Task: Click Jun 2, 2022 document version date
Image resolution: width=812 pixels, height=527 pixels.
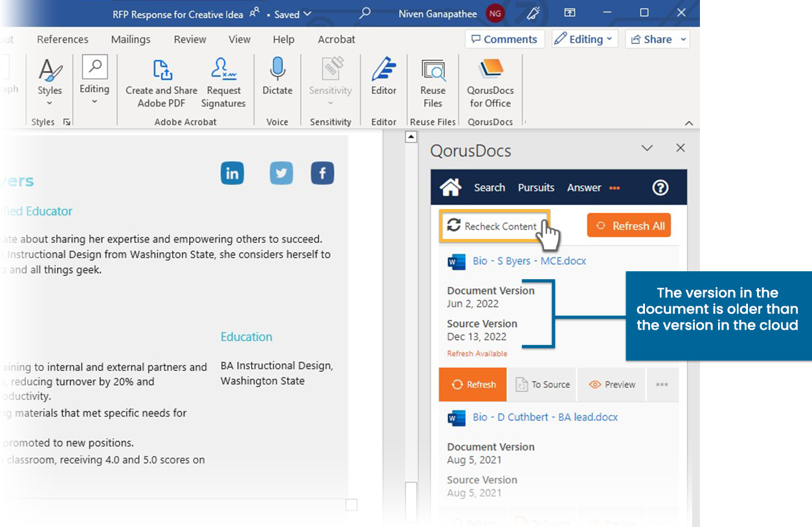Action: tap(473, 304)
